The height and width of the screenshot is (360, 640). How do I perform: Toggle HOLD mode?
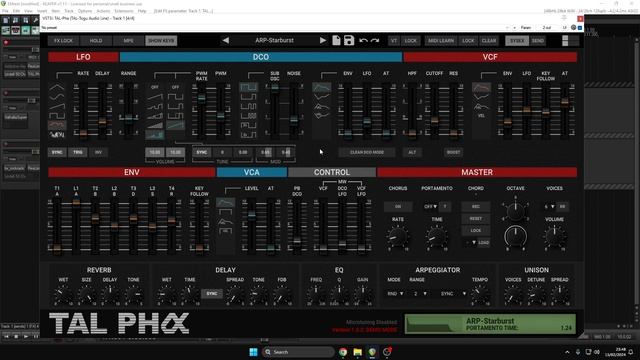(96, 40)
